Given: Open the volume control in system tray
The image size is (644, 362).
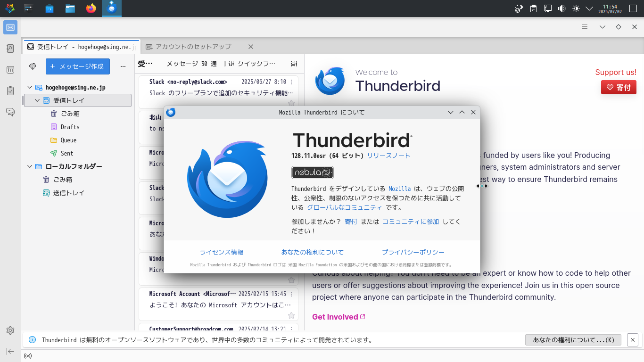Looking at the screenshot, I should [561, 8].
